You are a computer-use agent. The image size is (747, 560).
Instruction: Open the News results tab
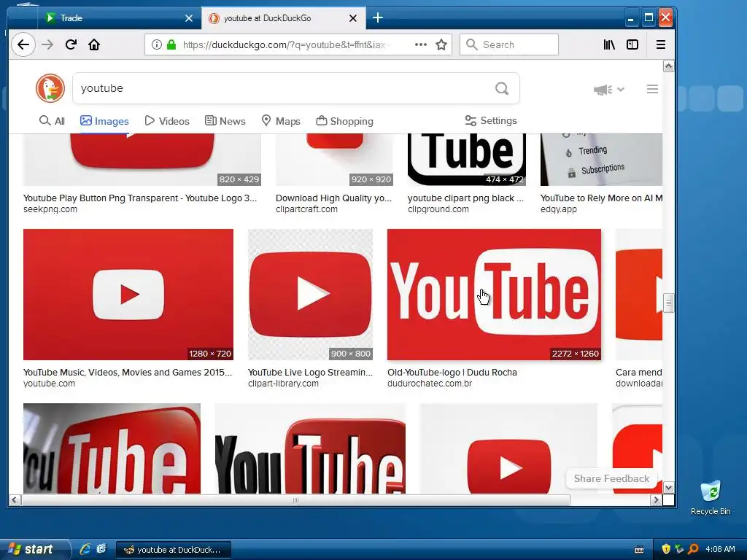click(x=225, y=121)
